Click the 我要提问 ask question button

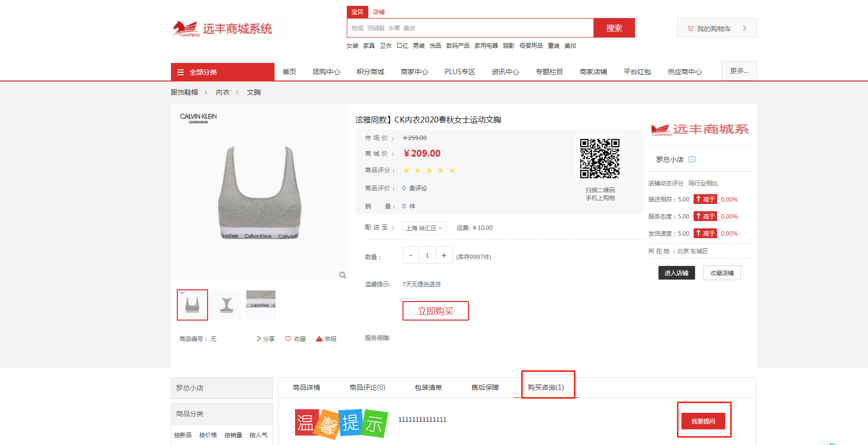tap(703, 421)
